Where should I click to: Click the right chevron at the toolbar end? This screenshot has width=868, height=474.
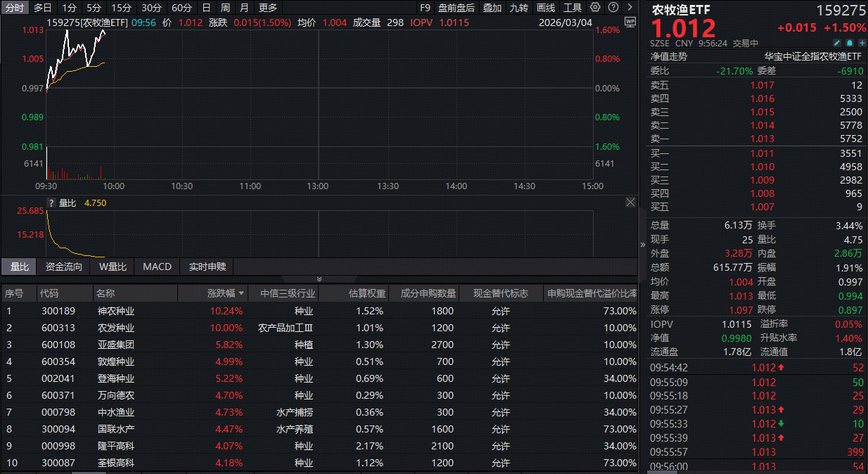click(x=630, y=7)
